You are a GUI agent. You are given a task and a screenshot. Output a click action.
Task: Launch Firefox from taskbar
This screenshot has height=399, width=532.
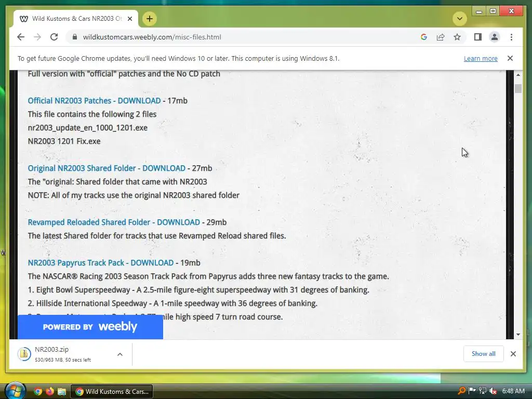[x=49, y=392]
